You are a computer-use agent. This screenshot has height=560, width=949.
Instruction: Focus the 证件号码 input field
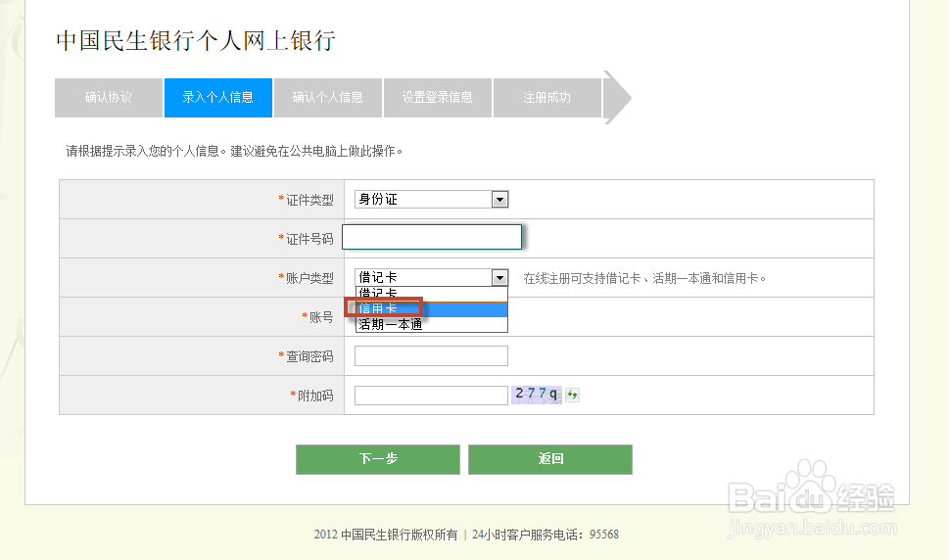[x=431, y=238]
